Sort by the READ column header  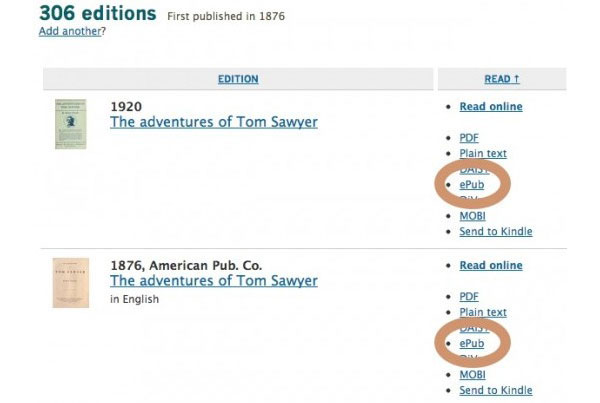tap(502, 79)
